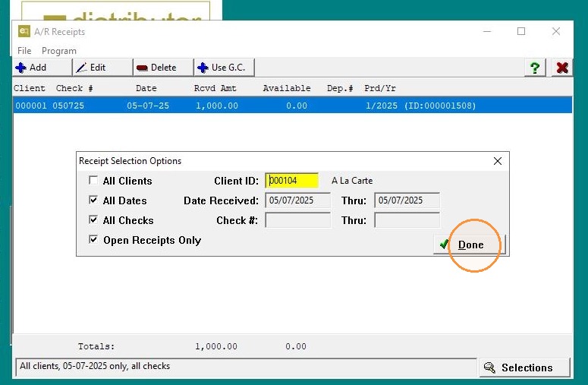588x385 pixels.
Task: Click the Check # Thru field
Action: (407, 220)
